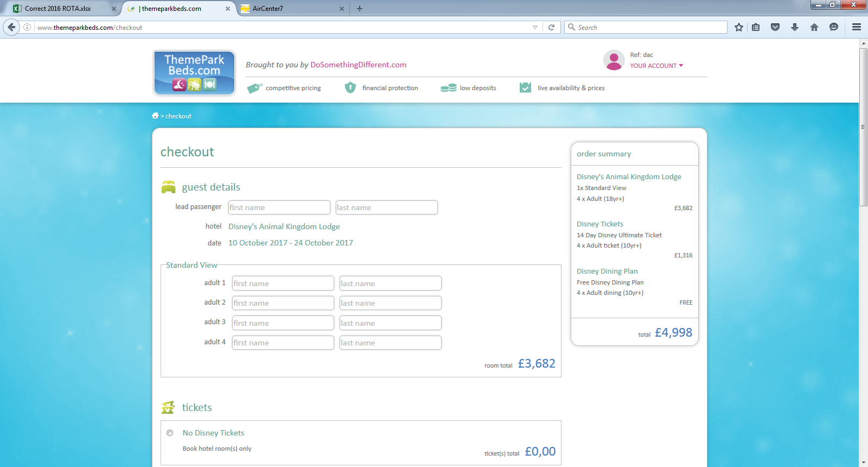Click the tickets section icon
This screenshot has height=467, width=868.
[168, 407]
